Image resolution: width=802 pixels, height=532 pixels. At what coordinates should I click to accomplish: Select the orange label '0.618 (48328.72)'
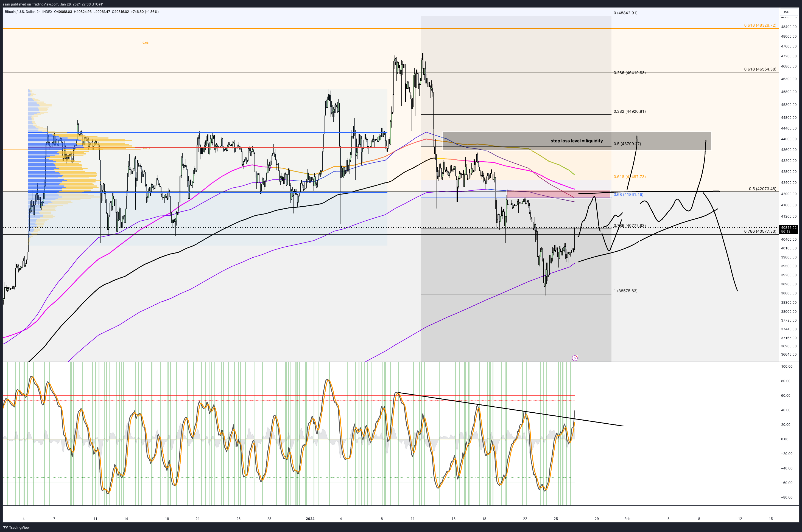(x=760, y=25)
